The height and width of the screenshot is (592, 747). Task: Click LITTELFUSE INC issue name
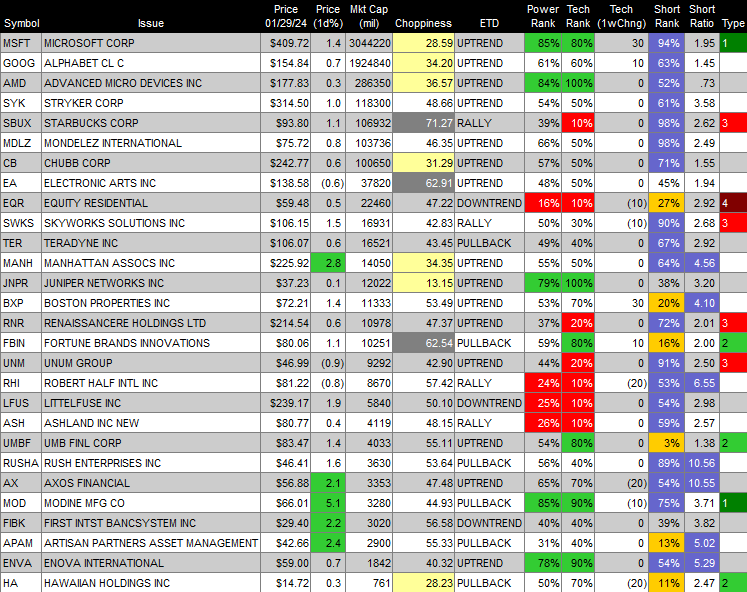click(82, 403)
